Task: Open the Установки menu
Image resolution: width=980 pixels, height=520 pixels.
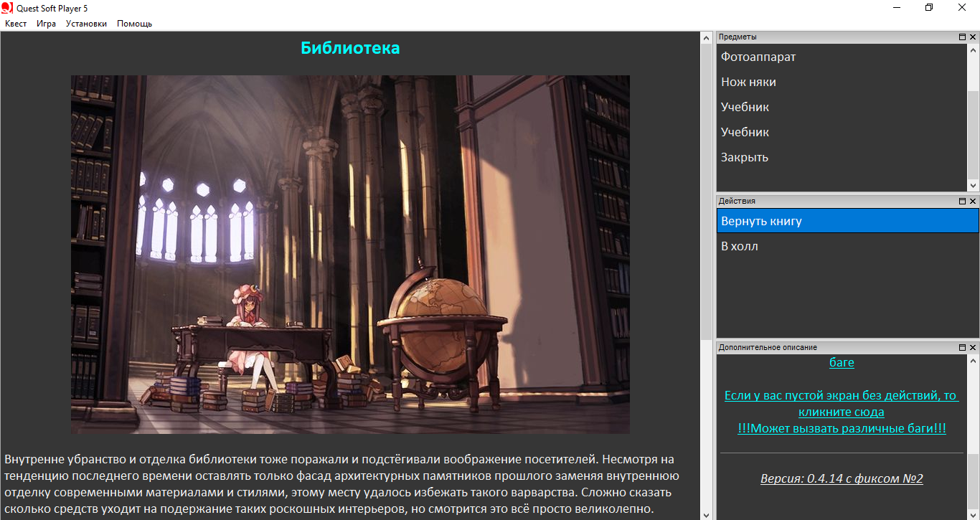Action: 86,24
